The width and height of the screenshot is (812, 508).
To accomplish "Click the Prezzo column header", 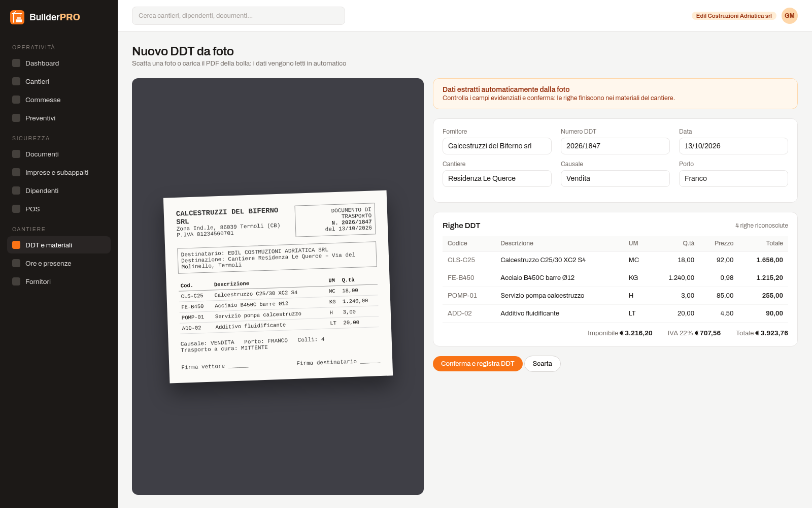I will (724, 243).
